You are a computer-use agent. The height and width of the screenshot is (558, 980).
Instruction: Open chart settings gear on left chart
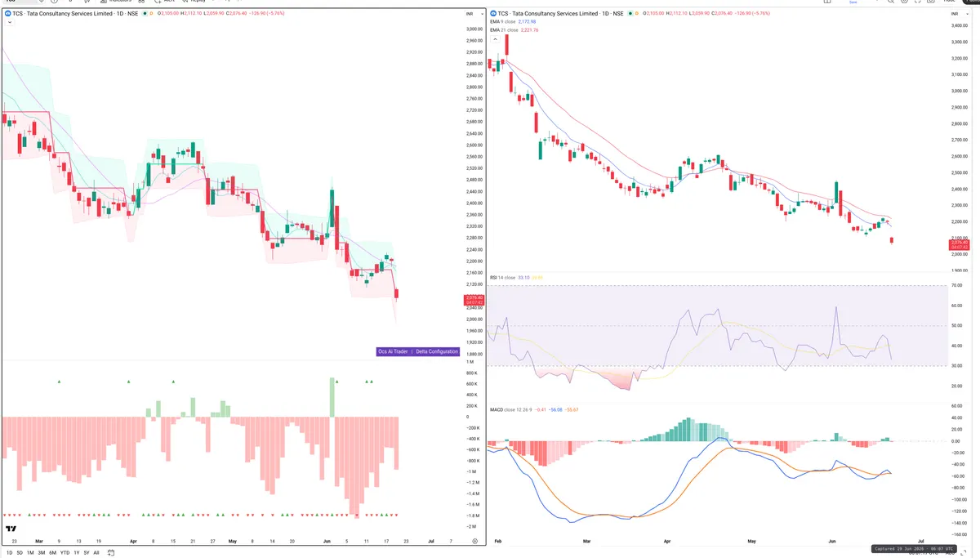pos(475,542)
